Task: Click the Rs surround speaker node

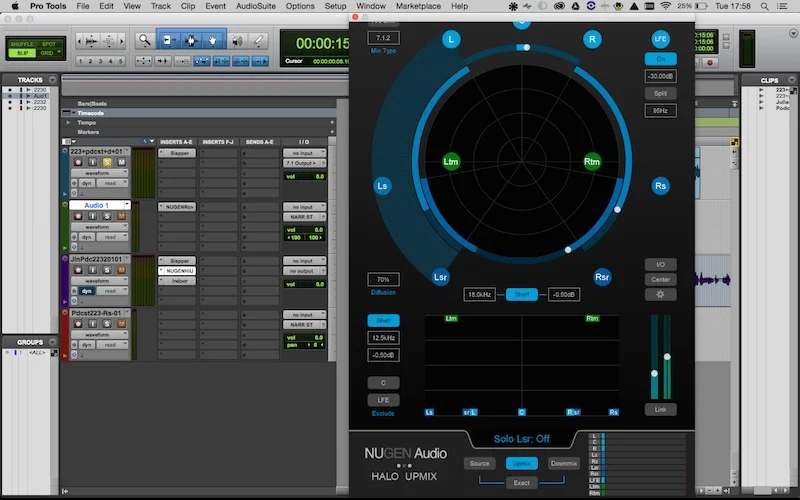Action: (x=661, y=186)
